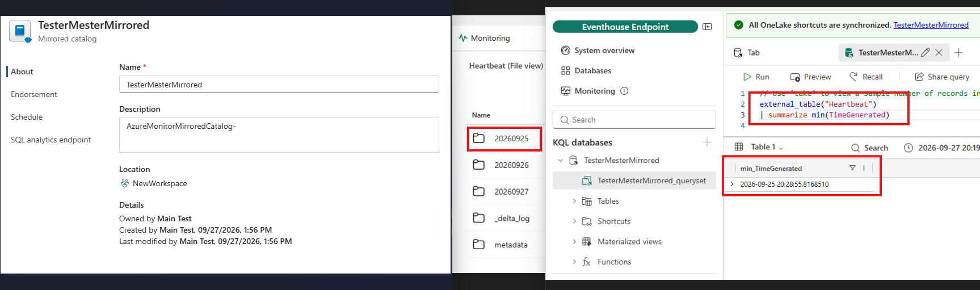Expand the Shortcuts node

574,221
